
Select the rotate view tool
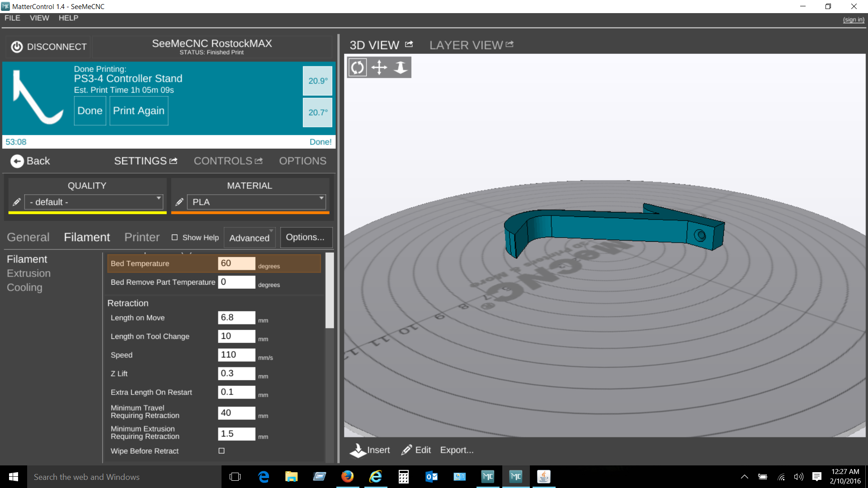point(357,68)
